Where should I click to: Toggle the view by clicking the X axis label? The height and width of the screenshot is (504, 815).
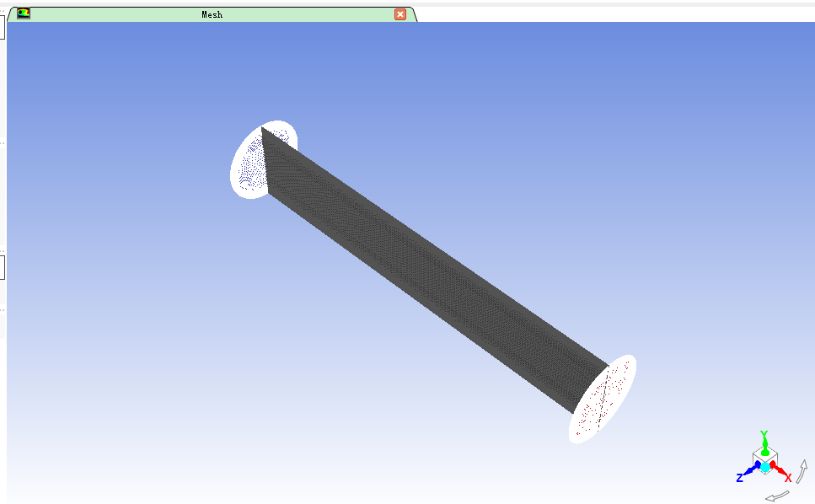788,477
